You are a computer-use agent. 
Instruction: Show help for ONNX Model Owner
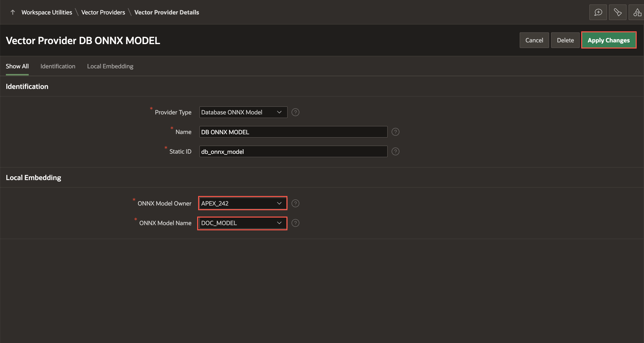point(295,203)
